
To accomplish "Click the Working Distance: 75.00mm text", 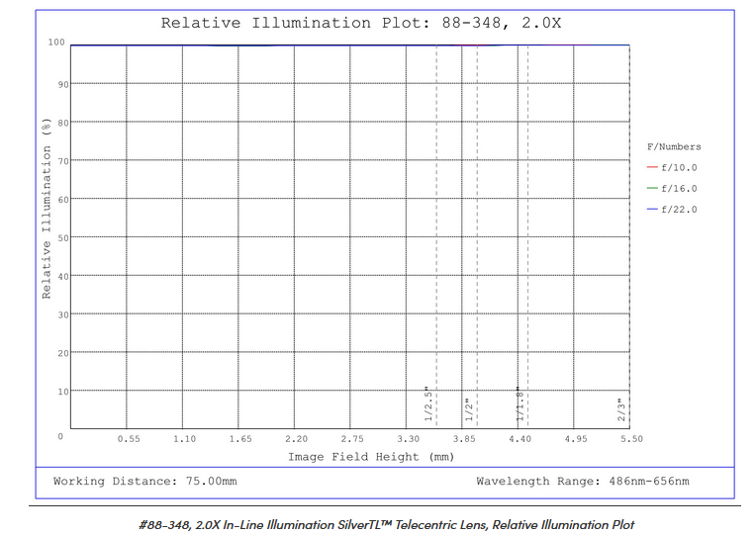I will point(144,482).
